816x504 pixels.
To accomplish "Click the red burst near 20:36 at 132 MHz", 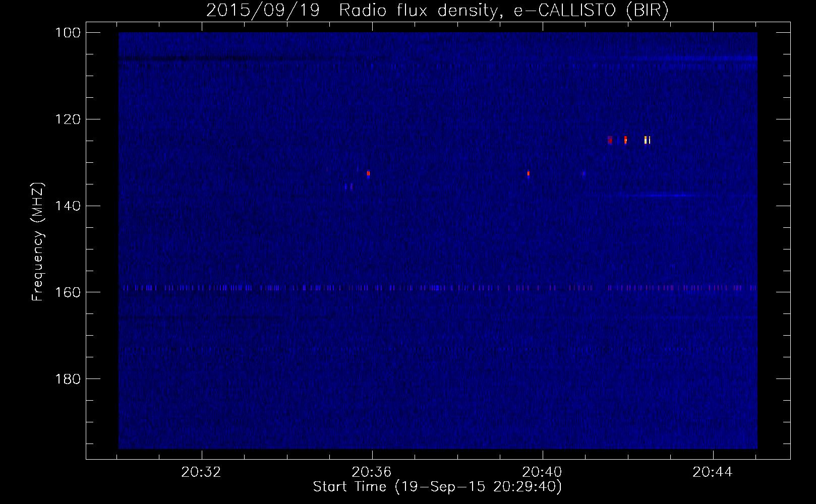I will (x=369, y=173).
